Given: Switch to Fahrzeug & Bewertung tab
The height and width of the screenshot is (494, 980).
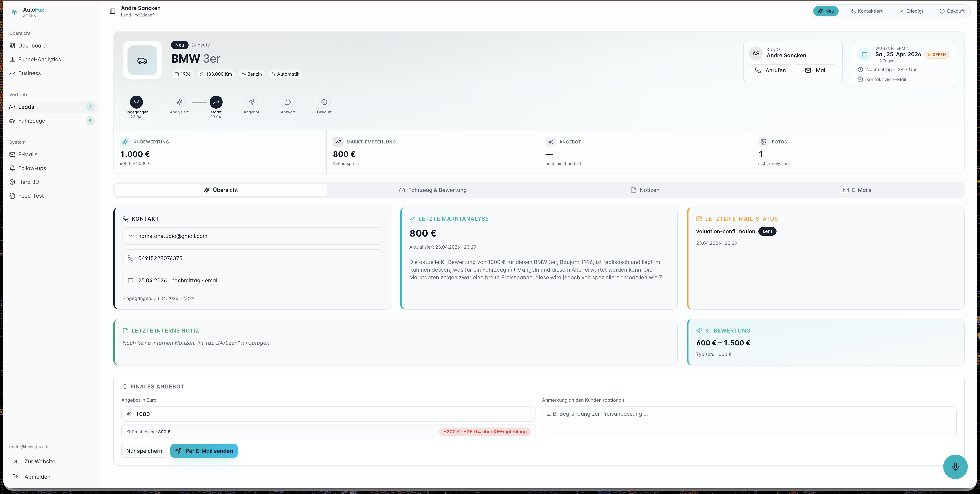Looking at the screenshot, I should pyautogui.click(x=433, y=190).
